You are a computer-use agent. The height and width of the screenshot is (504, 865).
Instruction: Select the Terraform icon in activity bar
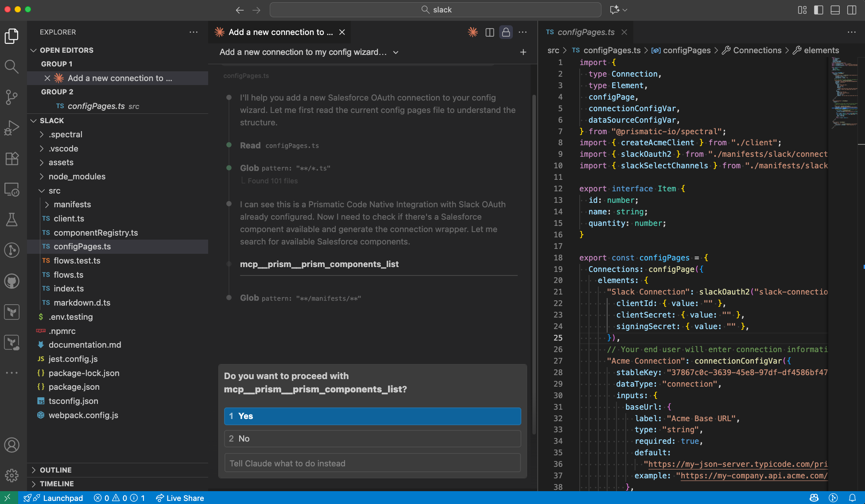coord(12,312)
